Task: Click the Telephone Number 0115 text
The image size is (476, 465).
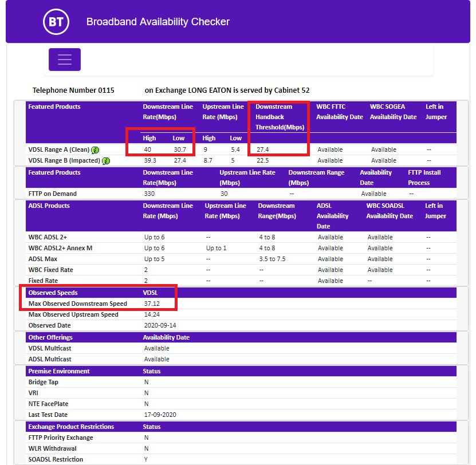Action: point(74,90)
